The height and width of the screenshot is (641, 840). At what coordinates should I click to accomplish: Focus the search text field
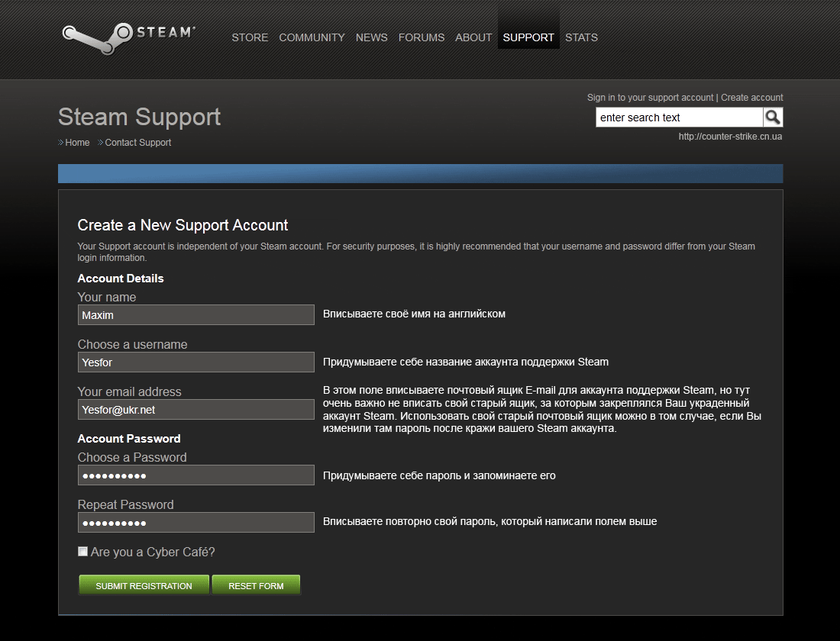pyautogui.click(x=680, y=118)
